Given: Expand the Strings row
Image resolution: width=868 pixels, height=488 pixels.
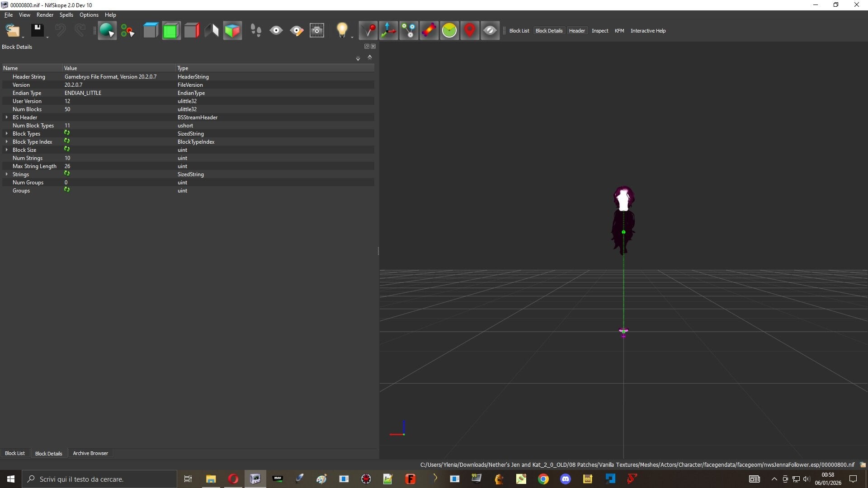Looking at the screenshot, I should [6, 174].
